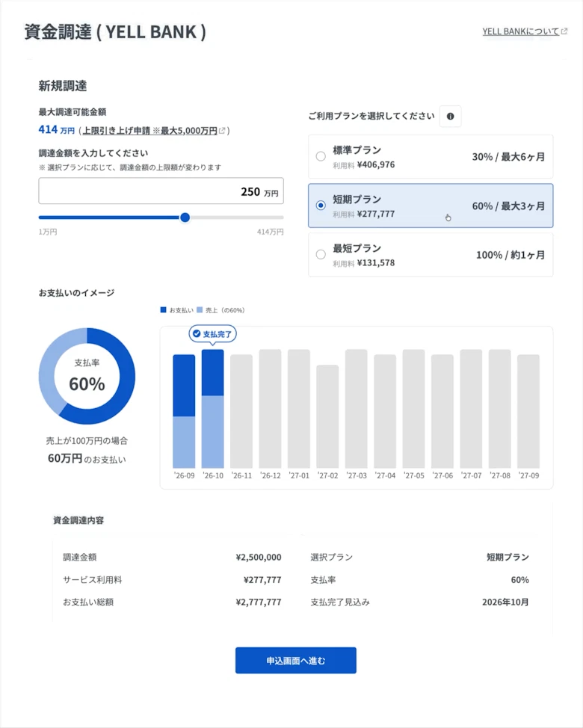
Task: Click the 支払完了 checkmark badge
Action: 212,334
